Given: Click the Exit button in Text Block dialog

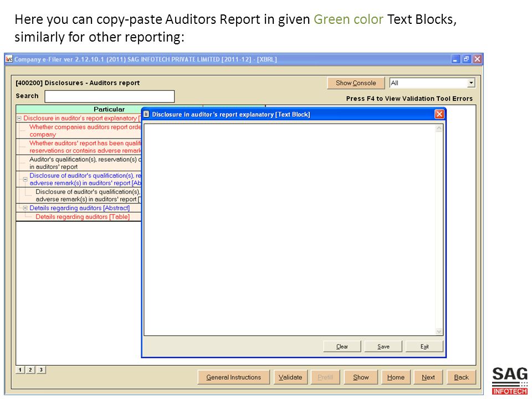Looking at the screenshot, I should pyautogui.click(x=424, y=346).
